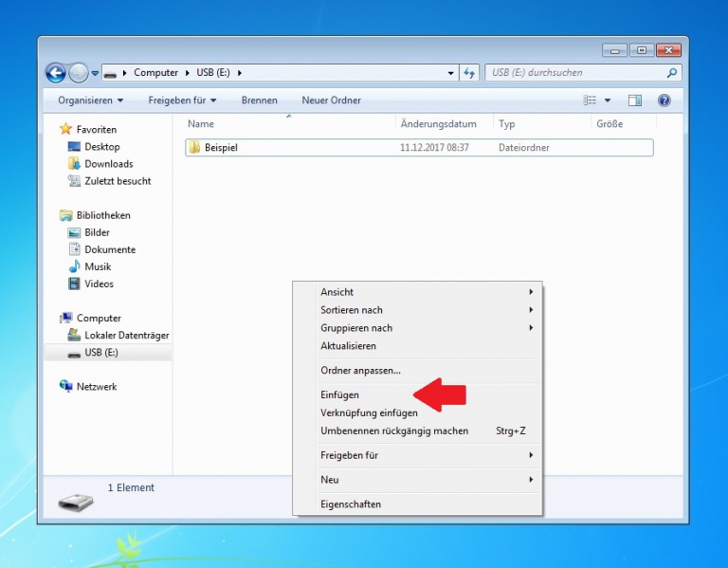Open the address bar history dropdown
The height and width of the screenshot is (568, 728).
[x=450, y=73]
